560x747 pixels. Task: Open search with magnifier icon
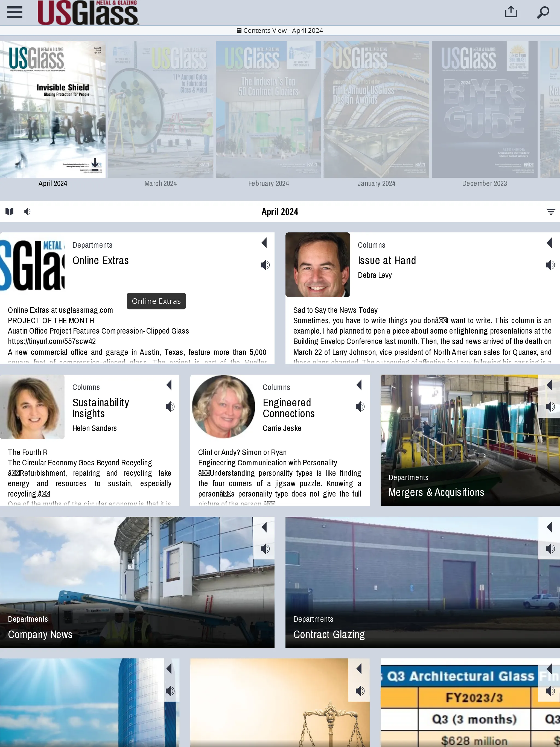point(543,12)
